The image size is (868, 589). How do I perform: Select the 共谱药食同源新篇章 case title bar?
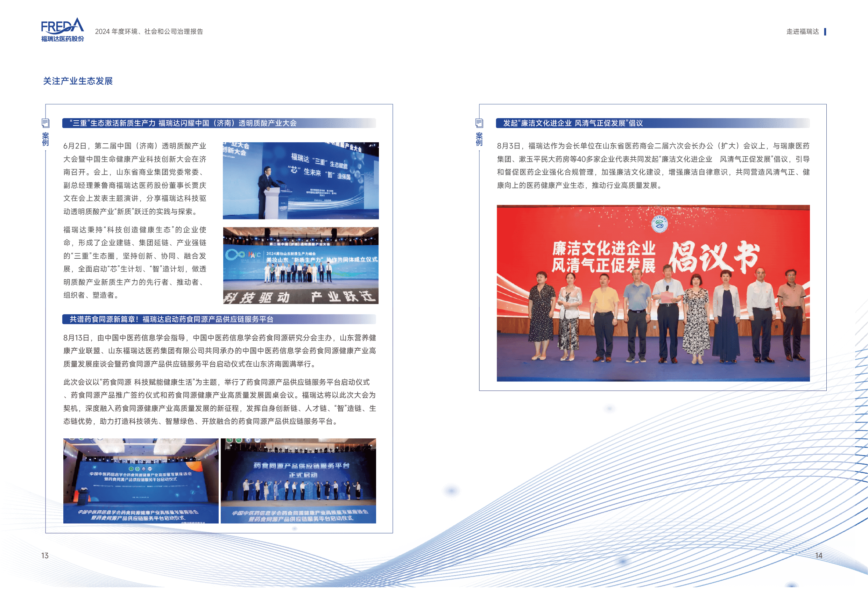219,319
